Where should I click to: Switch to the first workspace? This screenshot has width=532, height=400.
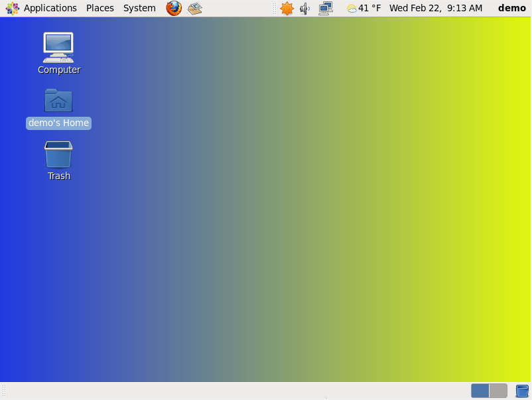(480, 391)
